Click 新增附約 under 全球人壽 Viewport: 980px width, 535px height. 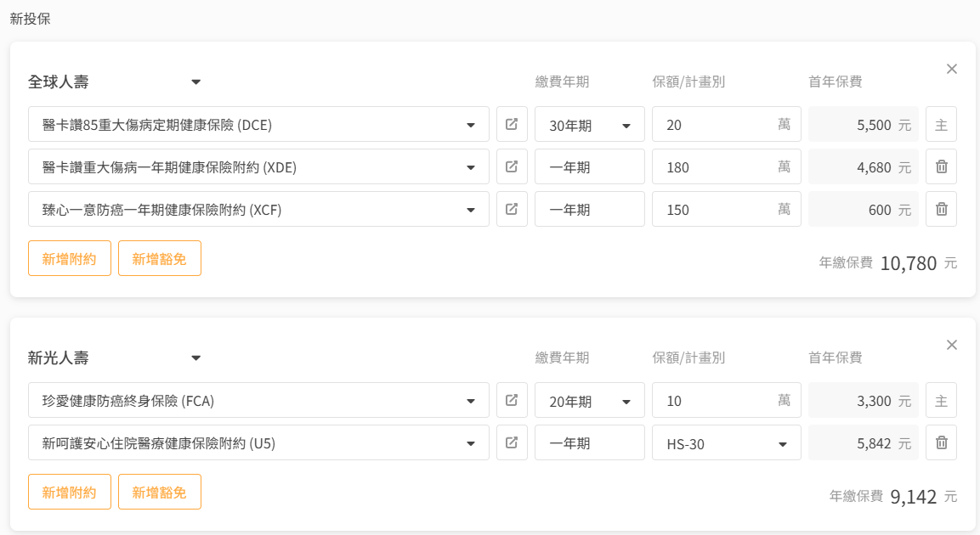(x=70, y=258)
